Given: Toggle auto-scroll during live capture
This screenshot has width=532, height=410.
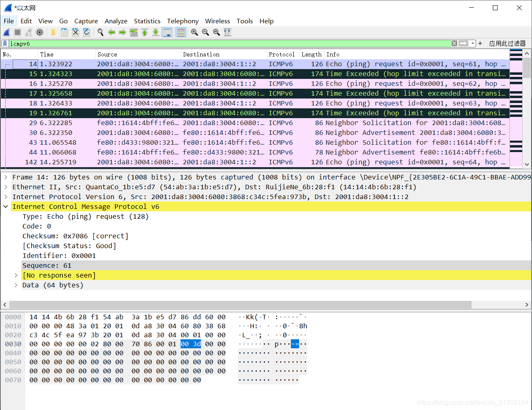Looking at the screenshot, I should tap(167, 32).
